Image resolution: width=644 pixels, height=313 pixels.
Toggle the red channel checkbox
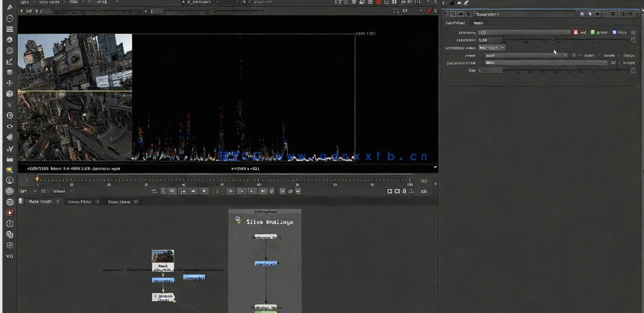(576, 32)
